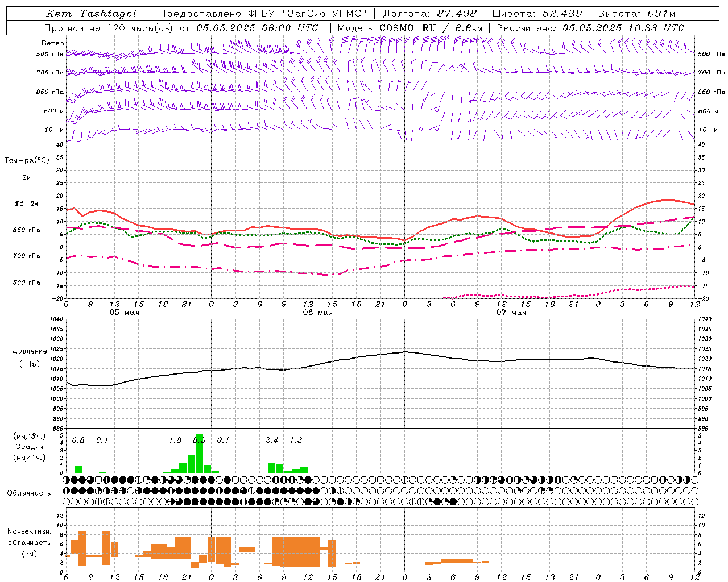Click '700 гПа' on the wind panel's left axis
This screenshot has width=728, height=582.
[x=50, y=73]
